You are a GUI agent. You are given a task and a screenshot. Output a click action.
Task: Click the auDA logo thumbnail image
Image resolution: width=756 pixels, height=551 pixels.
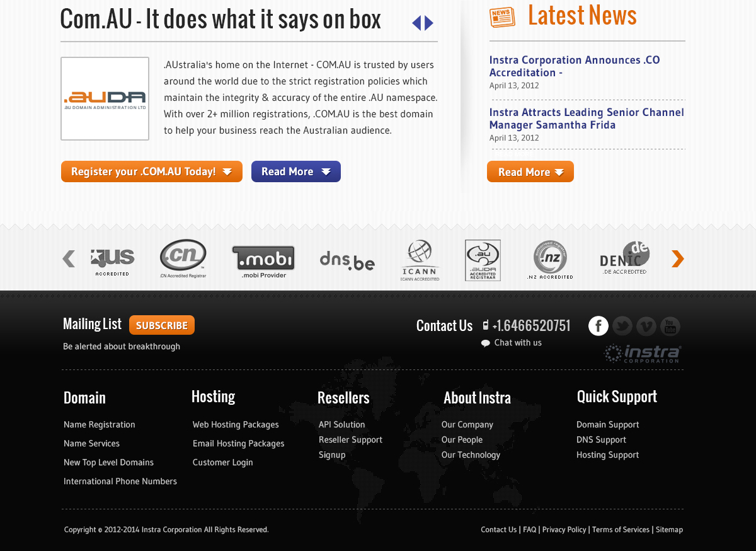click(105, 99)
